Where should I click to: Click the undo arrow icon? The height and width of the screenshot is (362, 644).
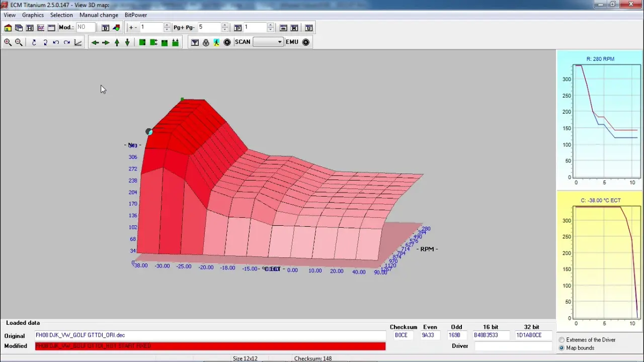click(56, 42)
